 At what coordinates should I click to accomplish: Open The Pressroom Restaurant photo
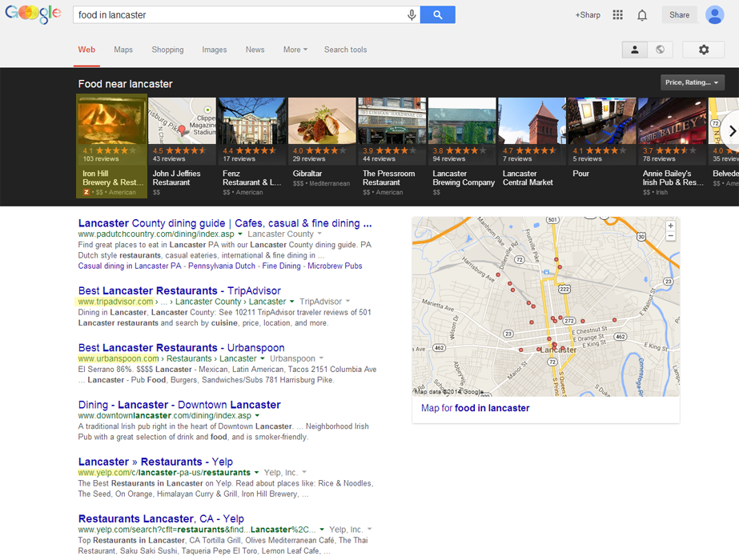392,121
